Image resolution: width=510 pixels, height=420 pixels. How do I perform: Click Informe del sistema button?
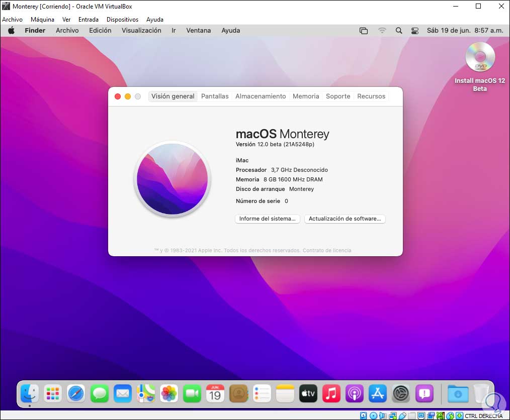click(x=268, y=219)
